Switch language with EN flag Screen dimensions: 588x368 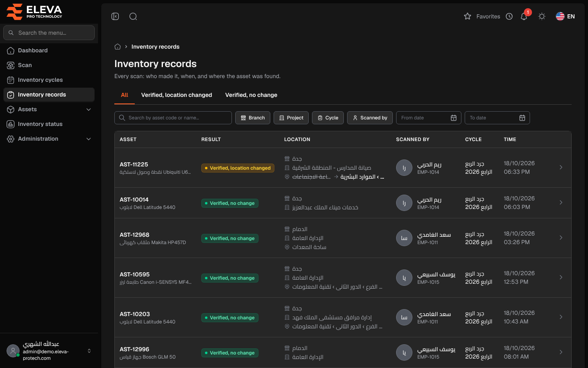[565, 16]
